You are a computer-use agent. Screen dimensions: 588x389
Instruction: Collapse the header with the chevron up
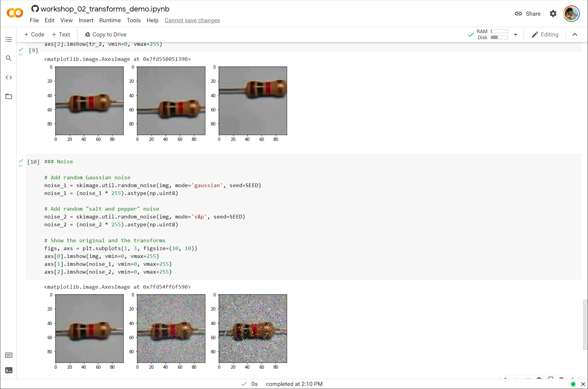(x=575, y=35)
